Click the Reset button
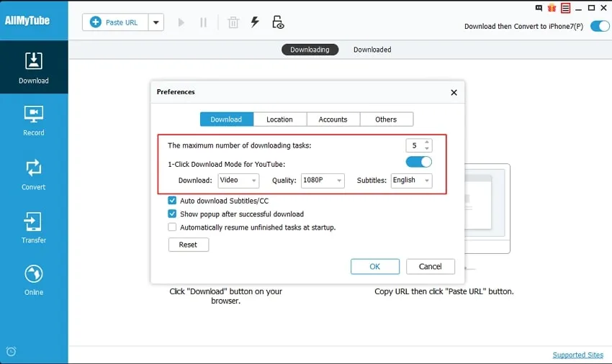The image size is (612, 364). click(189, 245)
